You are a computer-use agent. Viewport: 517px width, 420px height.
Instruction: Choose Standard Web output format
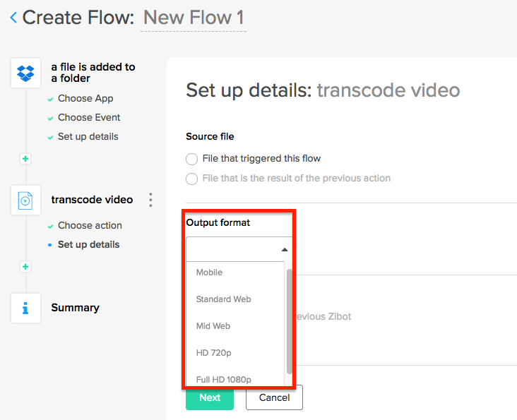point(223,299)
